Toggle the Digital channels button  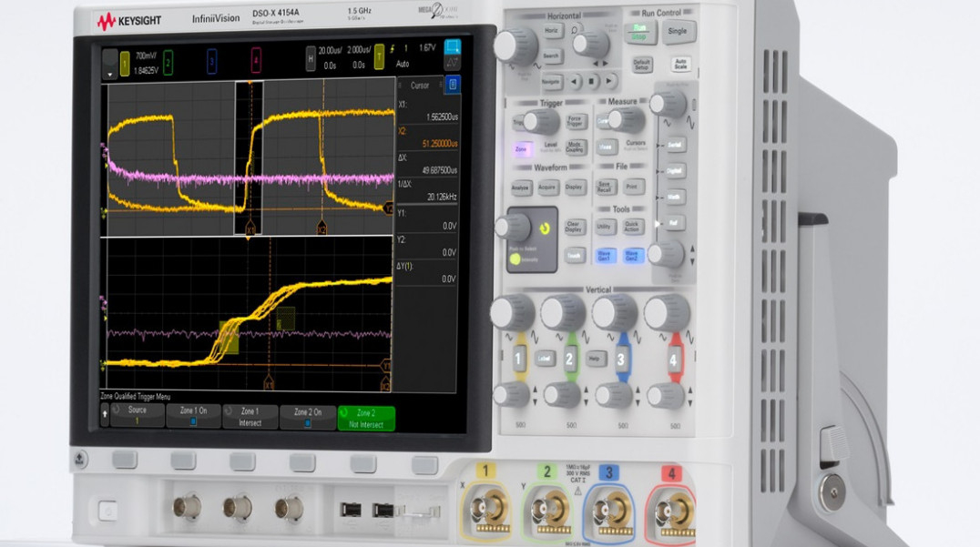(674, 170)
